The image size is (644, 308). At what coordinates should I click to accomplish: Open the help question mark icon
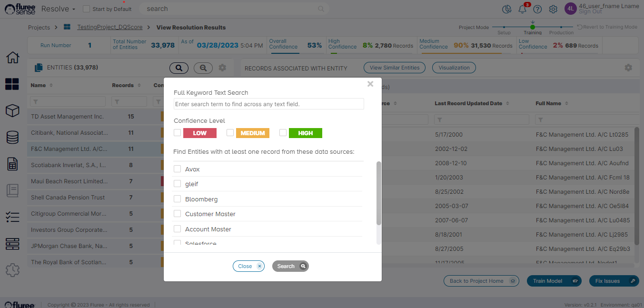pyautogui.click(x=537, y=9)
